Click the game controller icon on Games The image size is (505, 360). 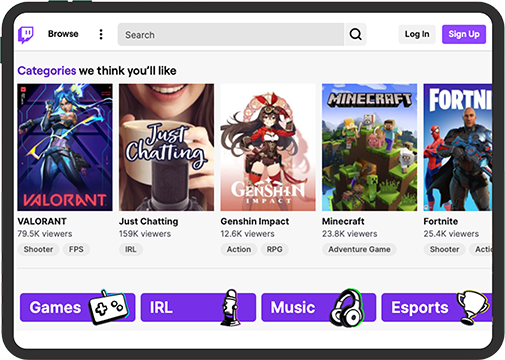(x=108, y=306)
